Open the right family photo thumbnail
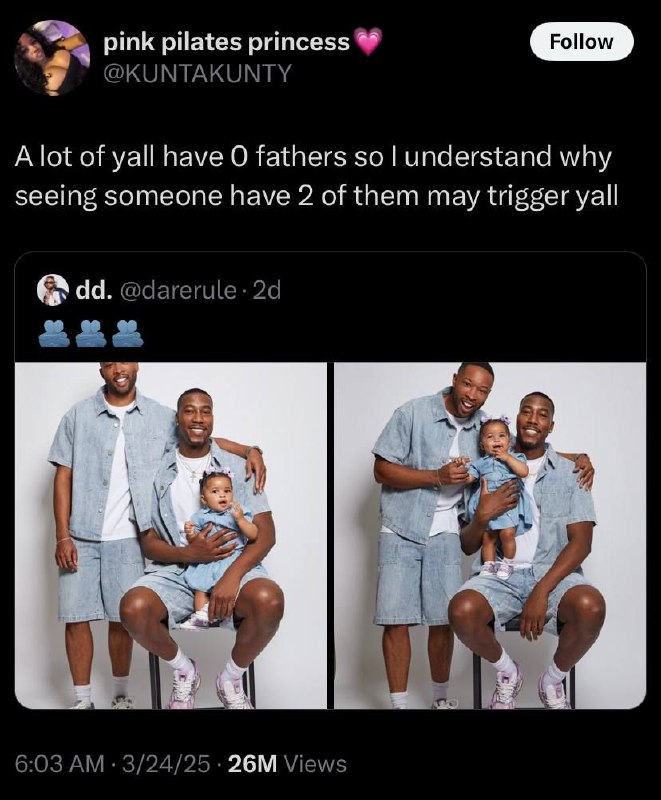 pyautogui.click(x=490, y=536)
